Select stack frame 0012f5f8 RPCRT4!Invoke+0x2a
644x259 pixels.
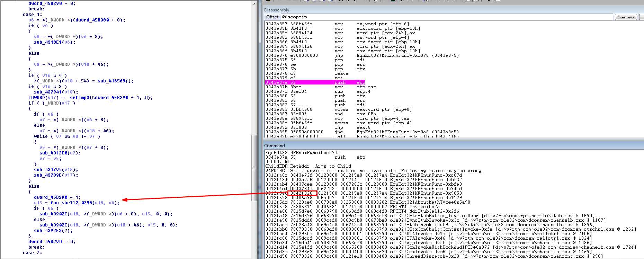[352, 207]
